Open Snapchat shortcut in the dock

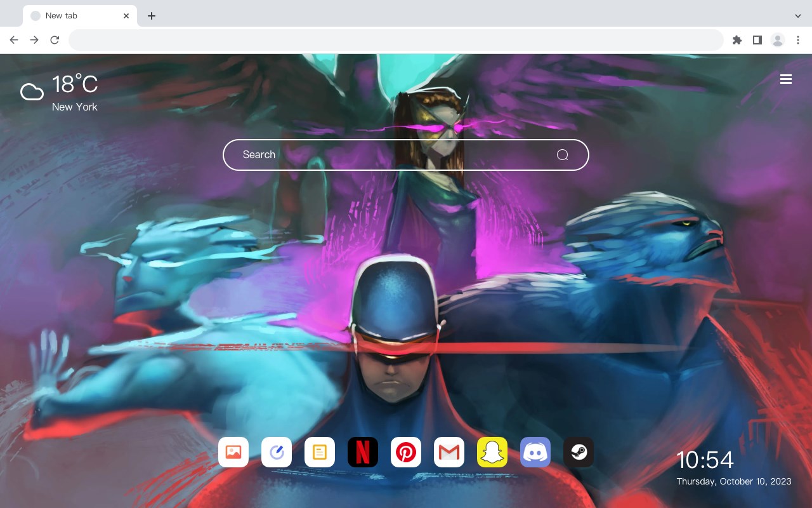(492, 452)
